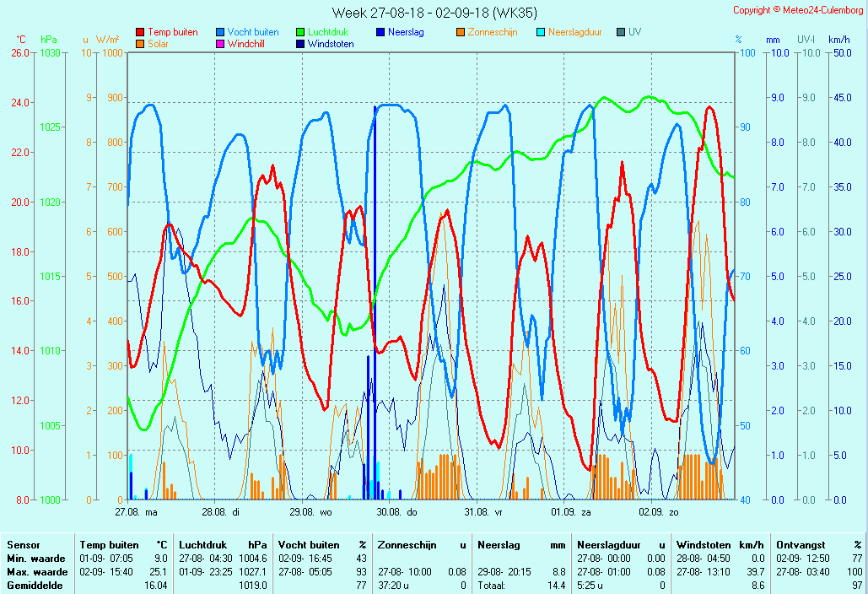
Task: Click the UV legend swatch
Action: pyautogui.click(x=621, y=33)
